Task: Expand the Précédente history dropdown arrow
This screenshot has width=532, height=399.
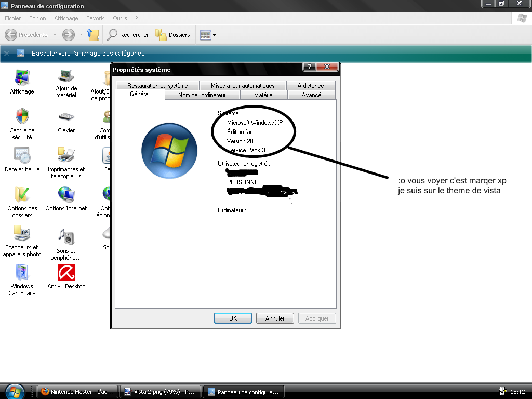Action: 55,35
